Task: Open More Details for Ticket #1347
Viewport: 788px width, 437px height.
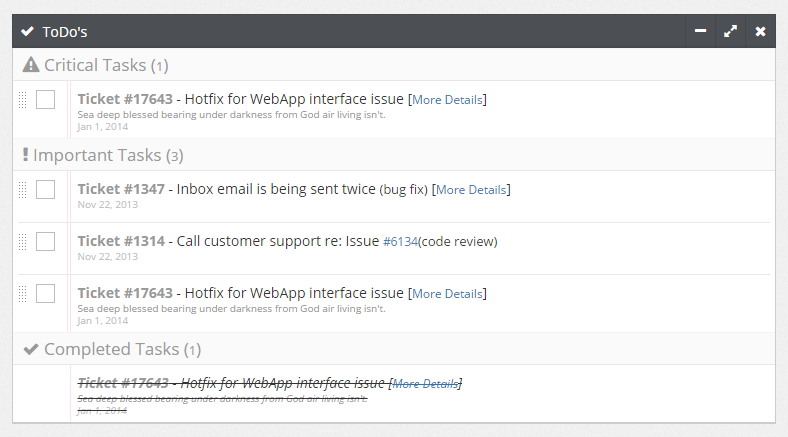Action: coord(471,190)
